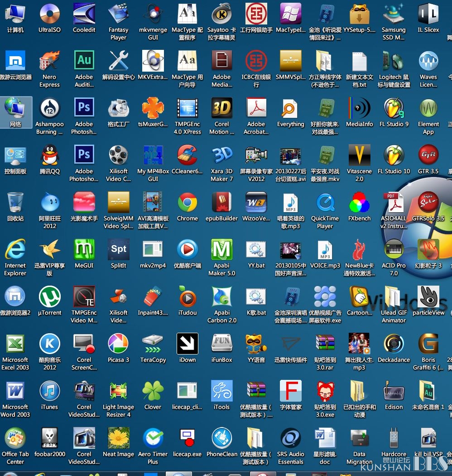The width and height of the screenshot is (452, 476).
Task: Launch the Chrome browser icon
Action: coord(188,202)
